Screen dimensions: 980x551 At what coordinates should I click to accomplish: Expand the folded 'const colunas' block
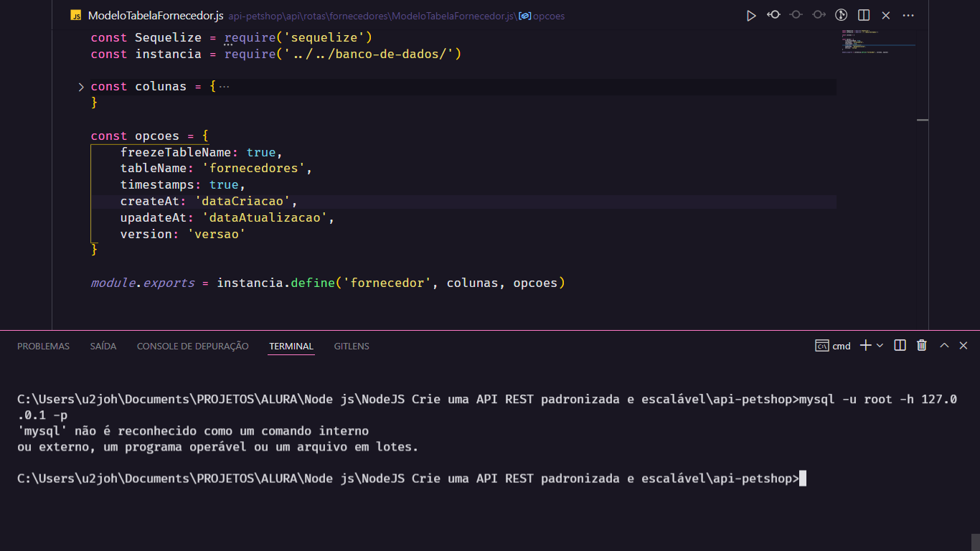coord(81,87)
